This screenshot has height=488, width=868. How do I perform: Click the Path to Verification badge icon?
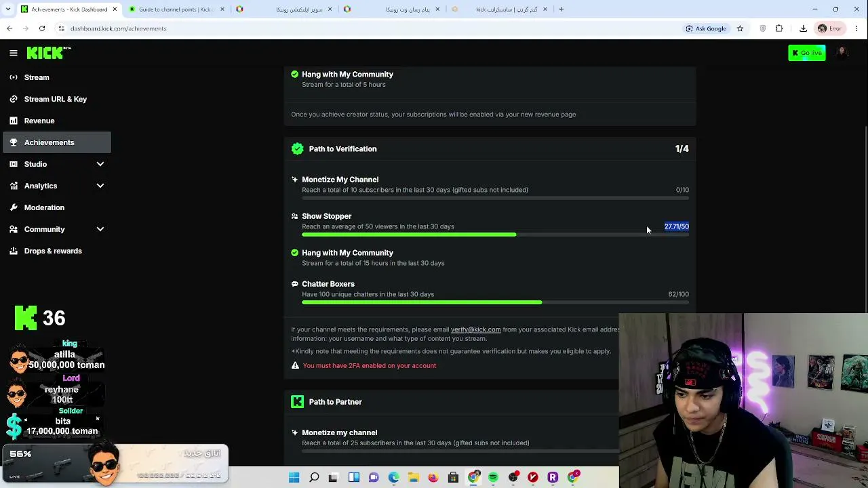coord(297,149)
